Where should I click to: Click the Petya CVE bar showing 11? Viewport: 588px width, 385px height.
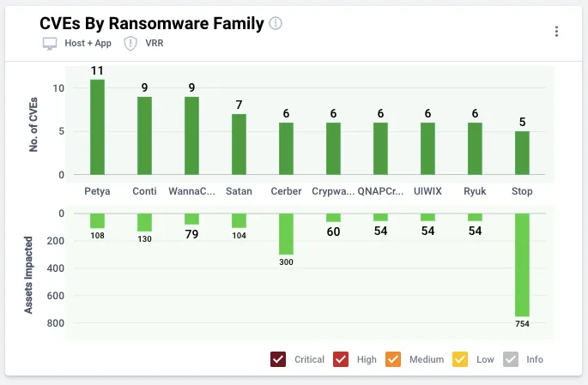98,127
